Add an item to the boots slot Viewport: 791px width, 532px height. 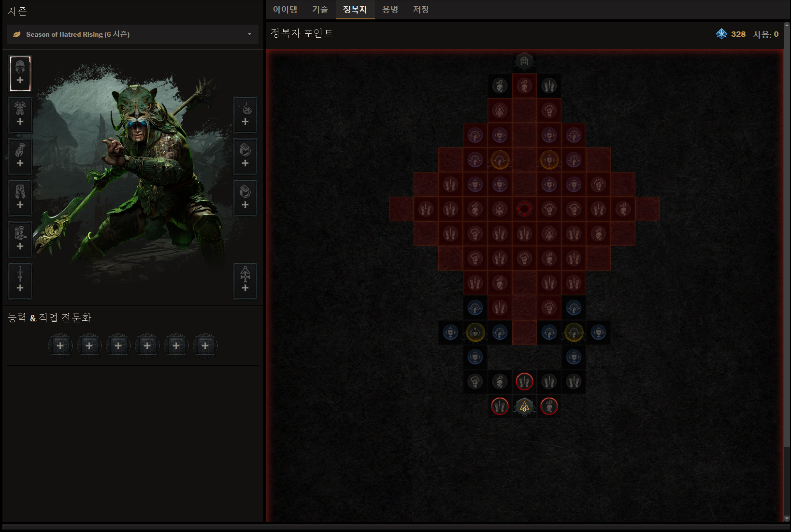pyautogui.click(x=20, y=240)
